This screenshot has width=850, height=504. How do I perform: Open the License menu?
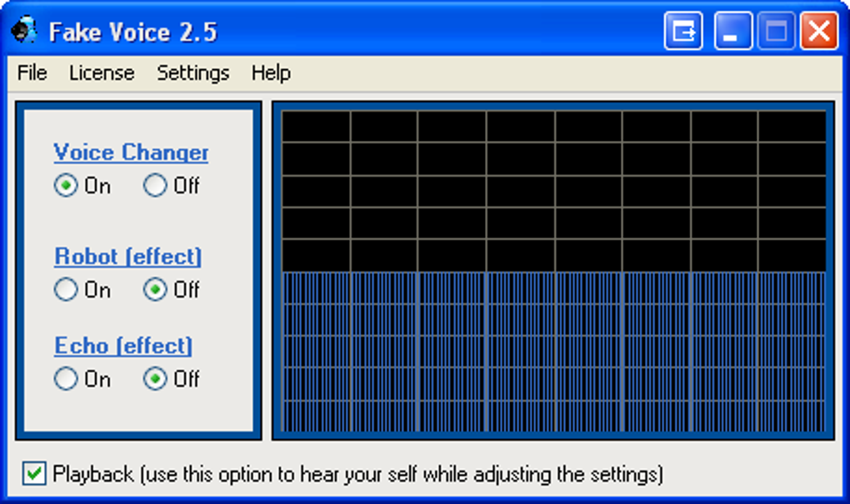(102, 72)
